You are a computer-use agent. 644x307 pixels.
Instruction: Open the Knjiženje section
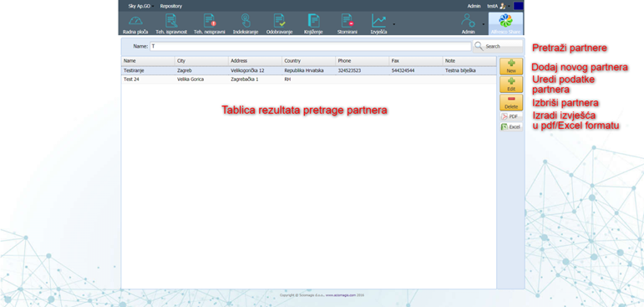[x=314, y=23]
